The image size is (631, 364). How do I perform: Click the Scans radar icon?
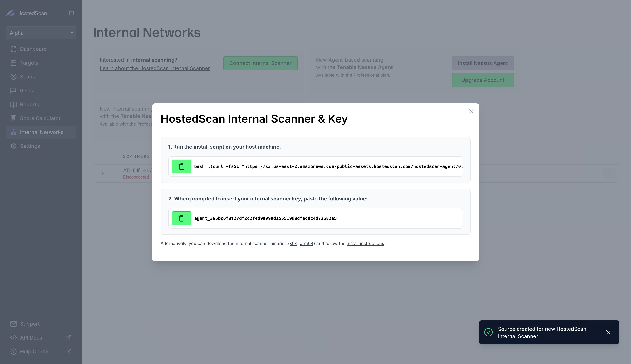[14, 77]
